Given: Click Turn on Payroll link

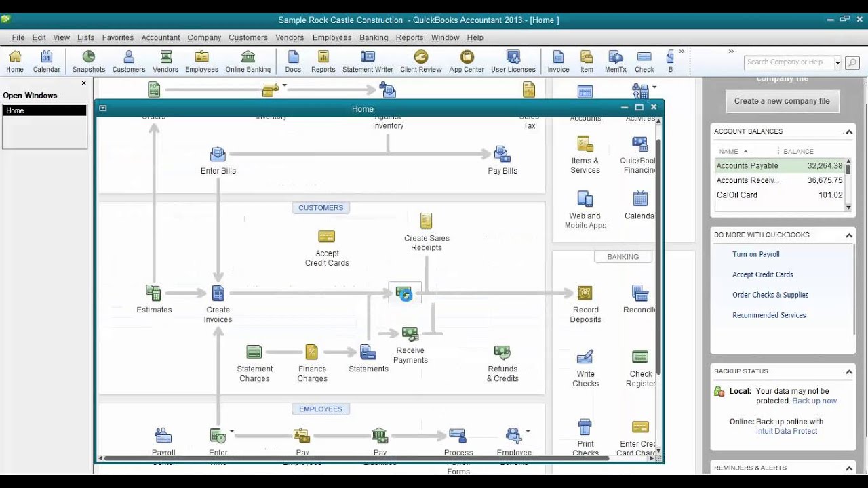Looking at the screenshot, I should pyautogui.click(x=755, y=254).
